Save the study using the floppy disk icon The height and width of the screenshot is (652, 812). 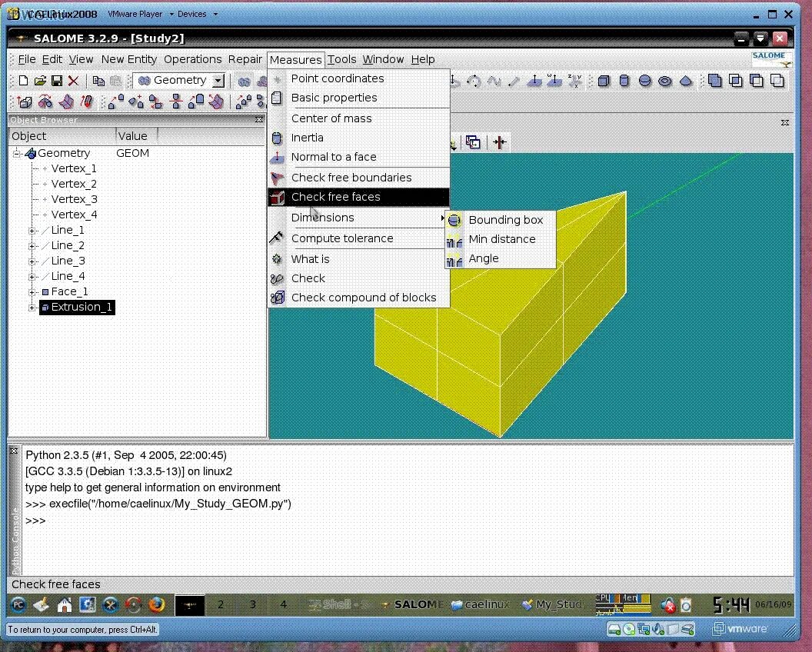point(57,81)
